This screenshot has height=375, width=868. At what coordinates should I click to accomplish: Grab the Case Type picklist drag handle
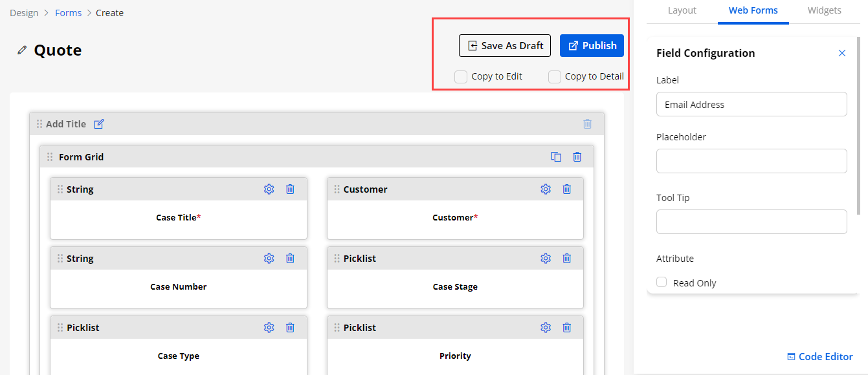click(x=60, y=328)
